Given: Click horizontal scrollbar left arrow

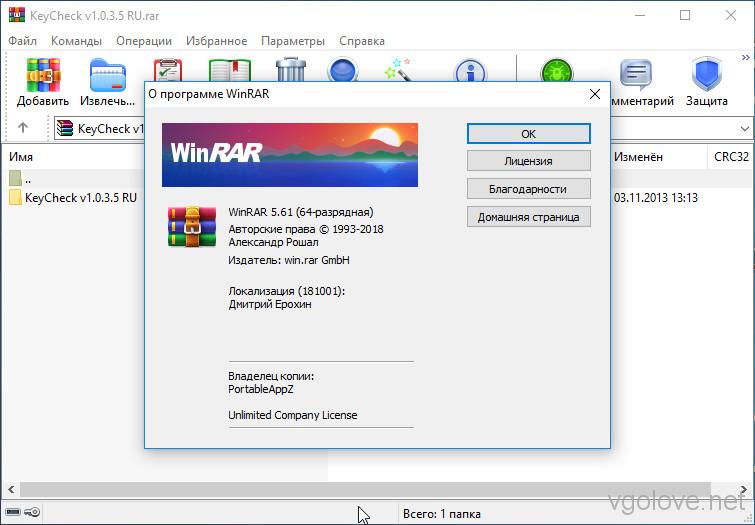Looking at the screenshot, I should coord(11,489).
